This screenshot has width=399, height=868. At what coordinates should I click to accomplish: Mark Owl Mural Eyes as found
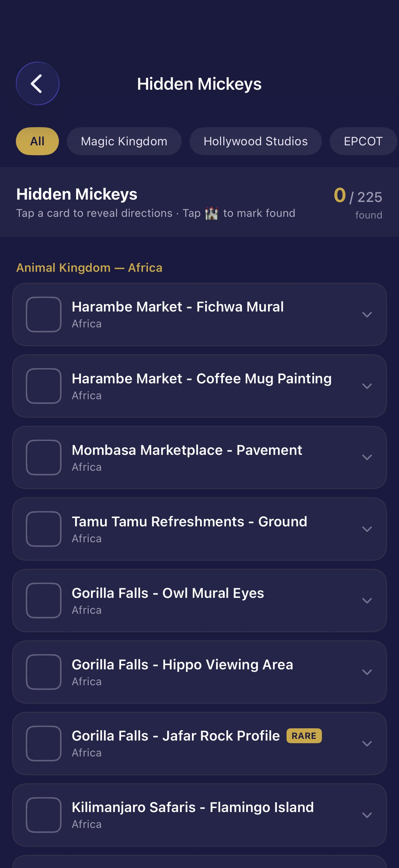(44, 600)
